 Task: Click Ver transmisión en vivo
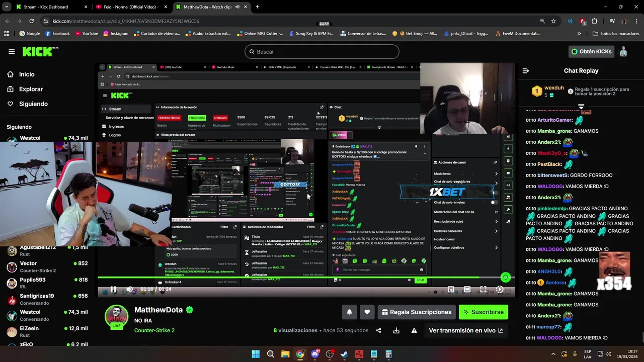(x=465, y=330)
